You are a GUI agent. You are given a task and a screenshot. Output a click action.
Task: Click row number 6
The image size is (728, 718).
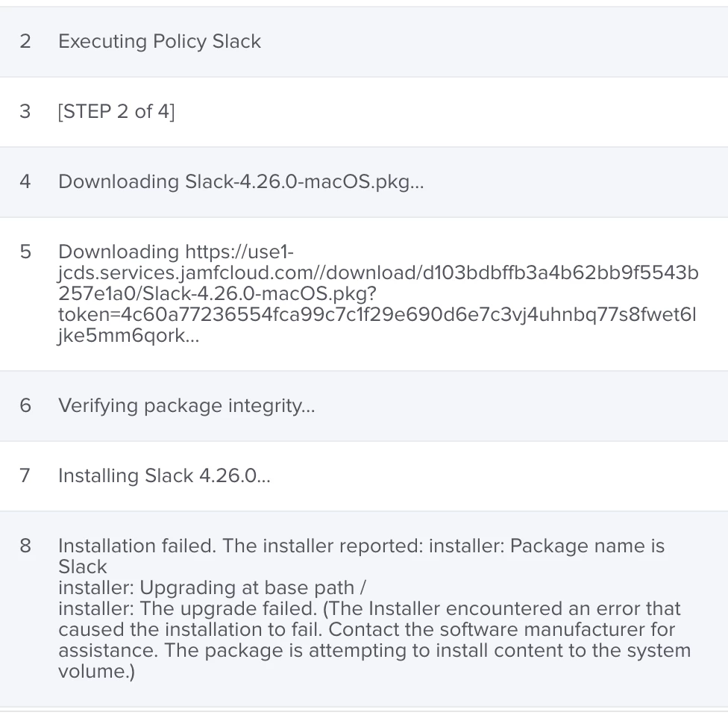[25, 405]
